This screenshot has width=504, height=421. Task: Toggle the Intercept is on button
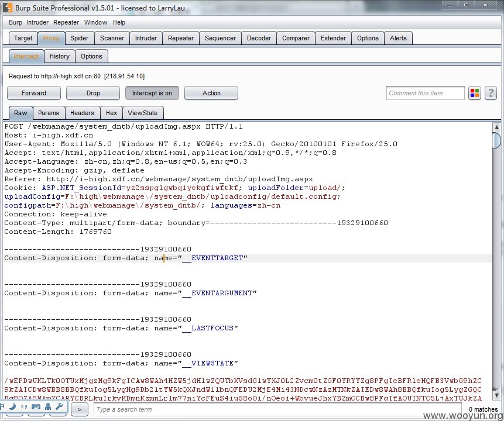152,93
